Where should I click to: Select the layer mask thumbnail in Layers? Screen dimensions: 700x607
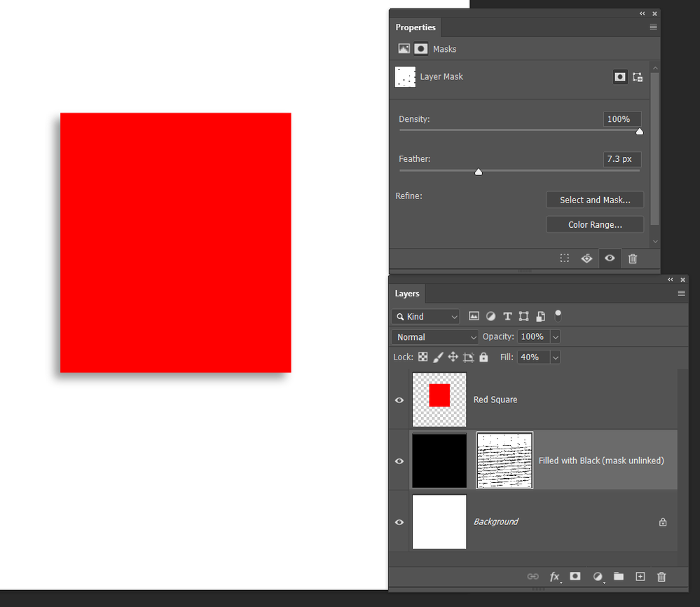[505, 461]
